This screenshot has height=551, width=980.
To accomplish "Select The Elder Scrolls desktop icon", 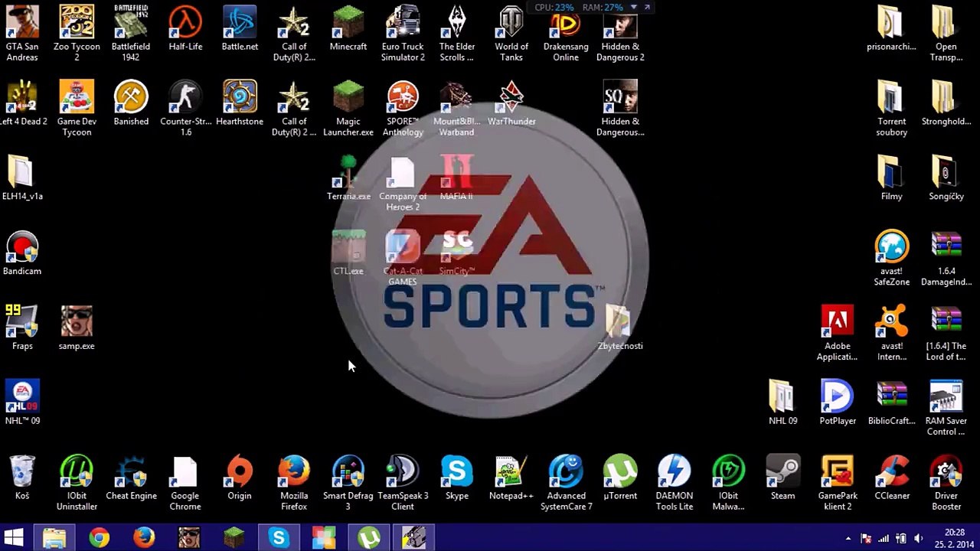I will click(457, 33).
